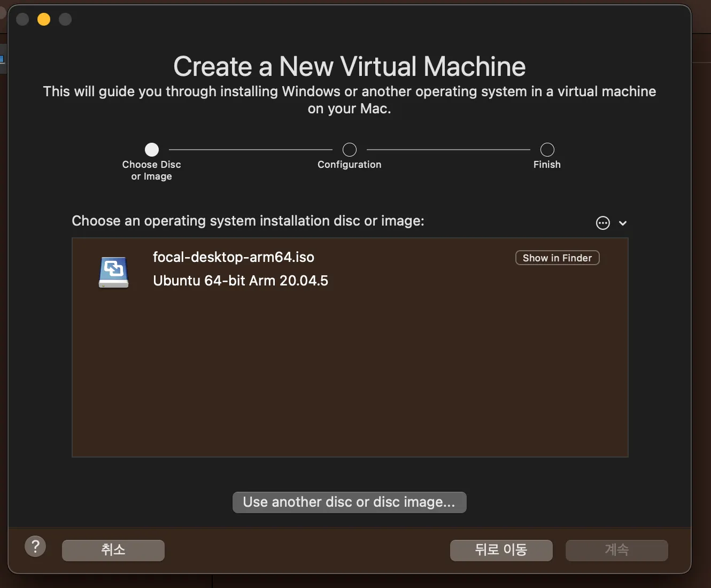Select the Finish step circle
Screen dimensions: 711x588
[547, 150]
